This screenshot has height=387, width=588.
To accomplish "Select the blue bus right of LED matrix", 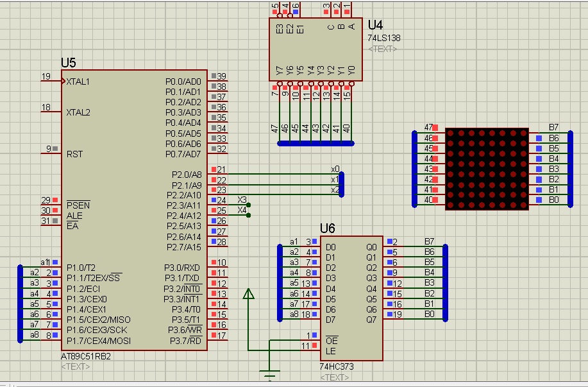I will click(x=571, y=169).
